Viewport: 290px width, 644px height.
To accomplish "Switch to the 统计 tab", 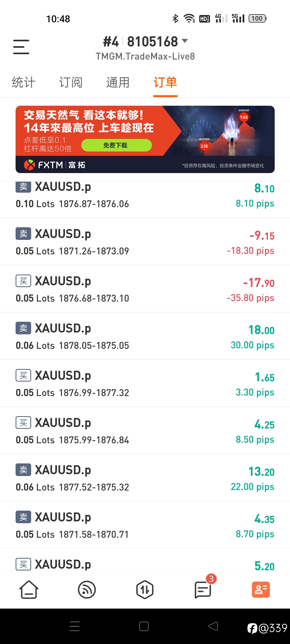I will (24, 82).
